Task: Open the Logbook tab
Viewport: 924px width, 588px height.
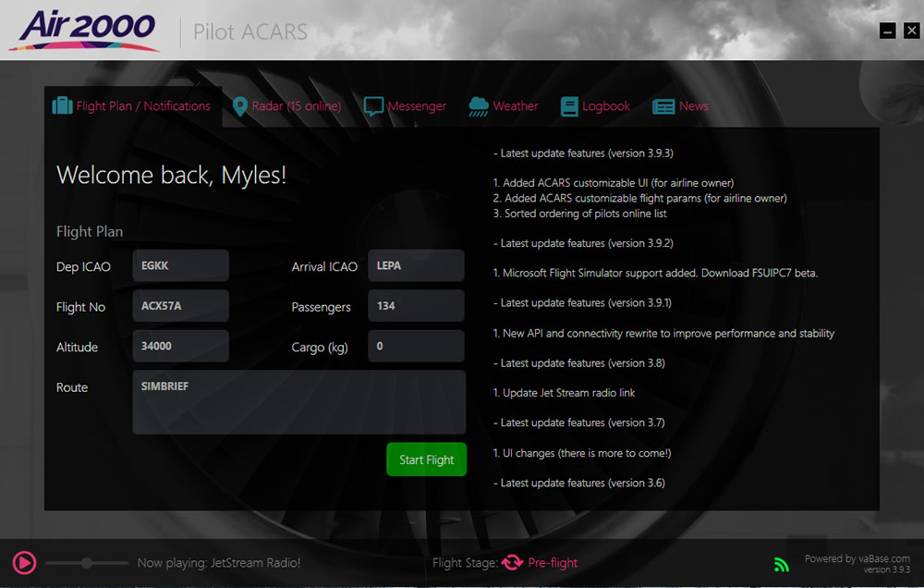Action: (595, 106)
